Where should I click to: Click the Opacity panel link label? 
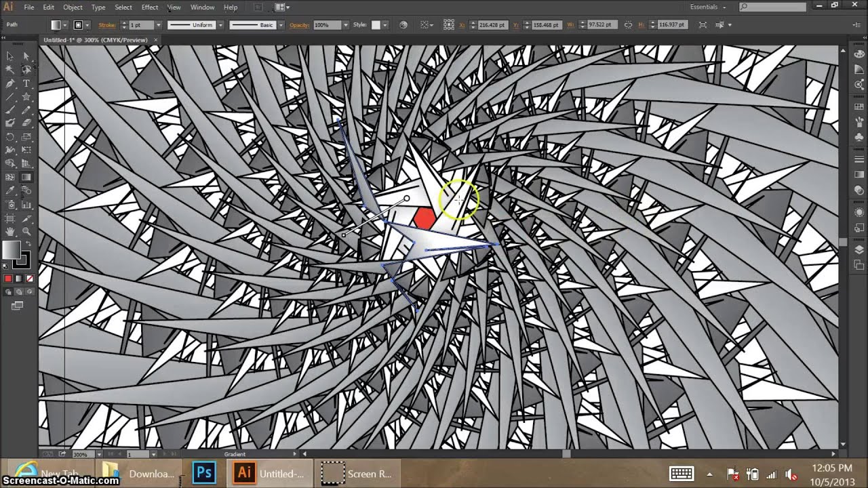(299, 25)
